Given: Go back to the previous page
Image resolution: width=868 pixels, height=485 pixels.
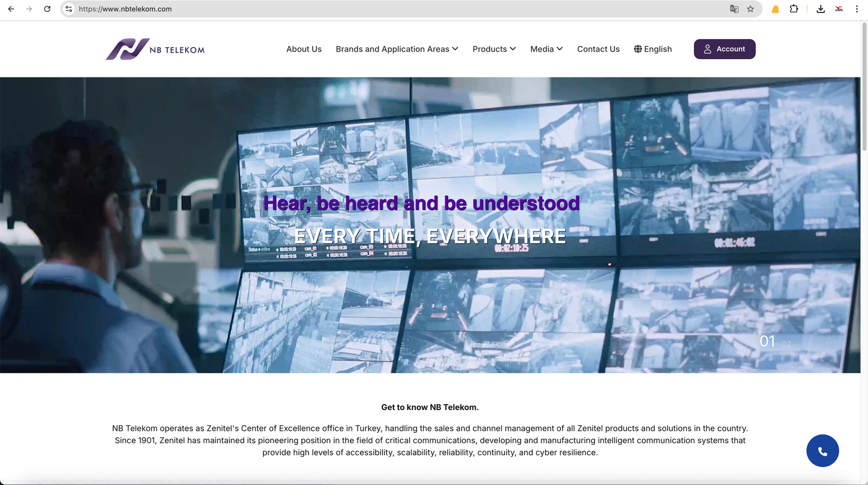Looking at the screenshot, I should point(11,9).
